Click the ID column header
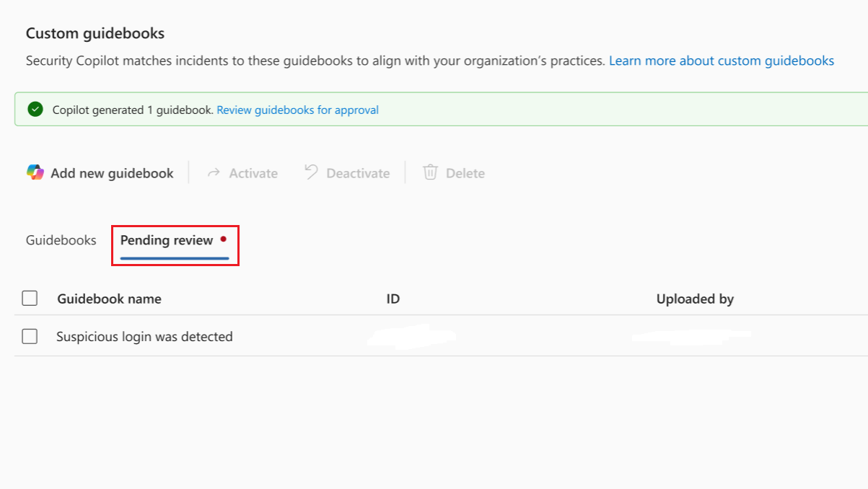868x489 pixels. click(393, 298)
